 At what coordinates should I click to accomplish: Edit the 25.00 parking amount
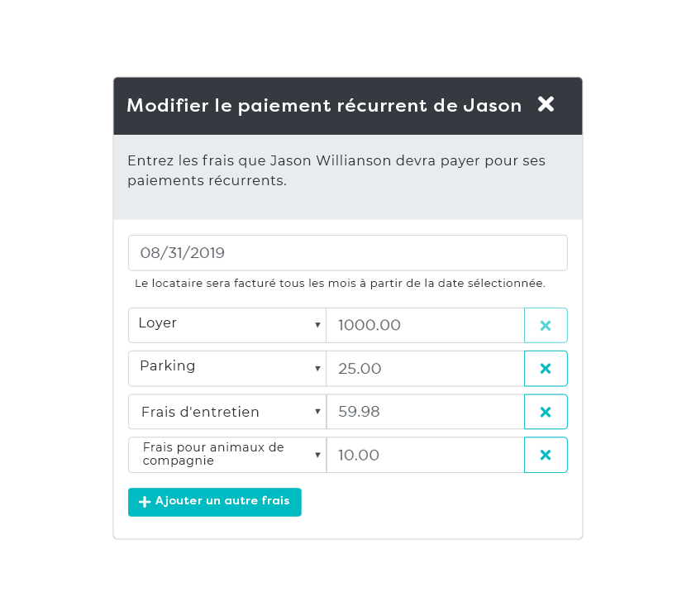tap(425, 369)
